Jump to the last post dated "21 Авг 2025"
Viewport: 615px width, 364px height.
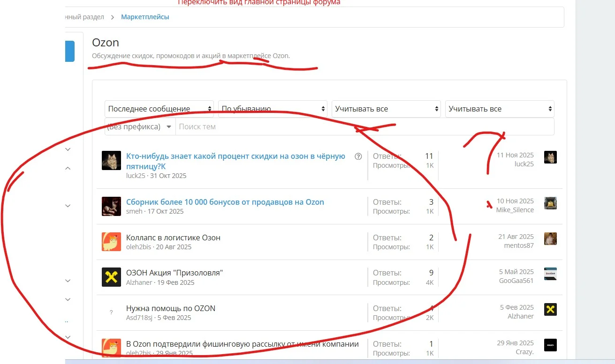(516, 237)
